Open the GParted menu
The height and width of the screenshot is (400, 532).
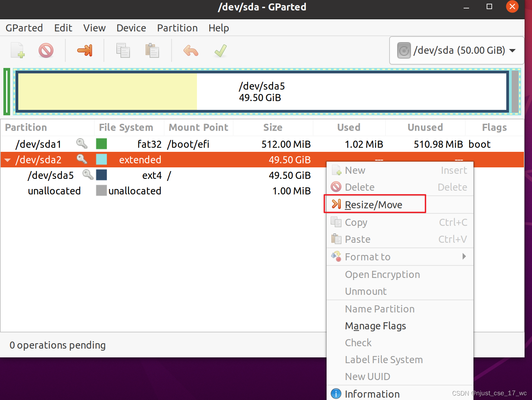point(24,28)
